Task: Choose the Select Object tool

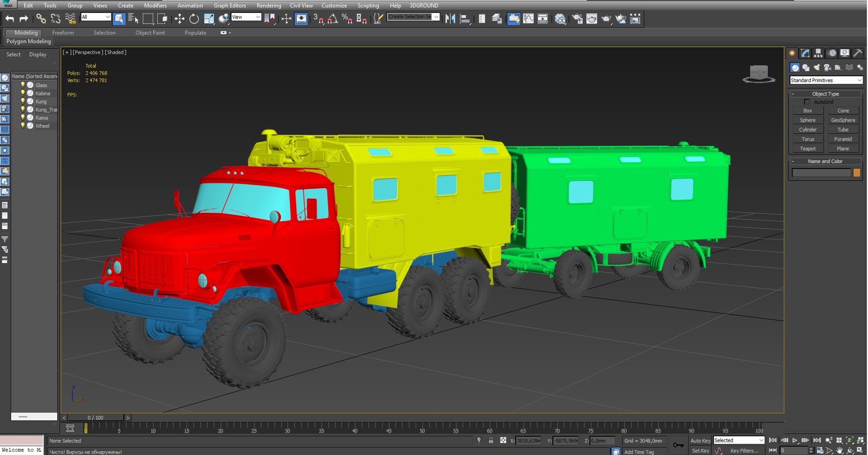Action: tap(118, 19)
